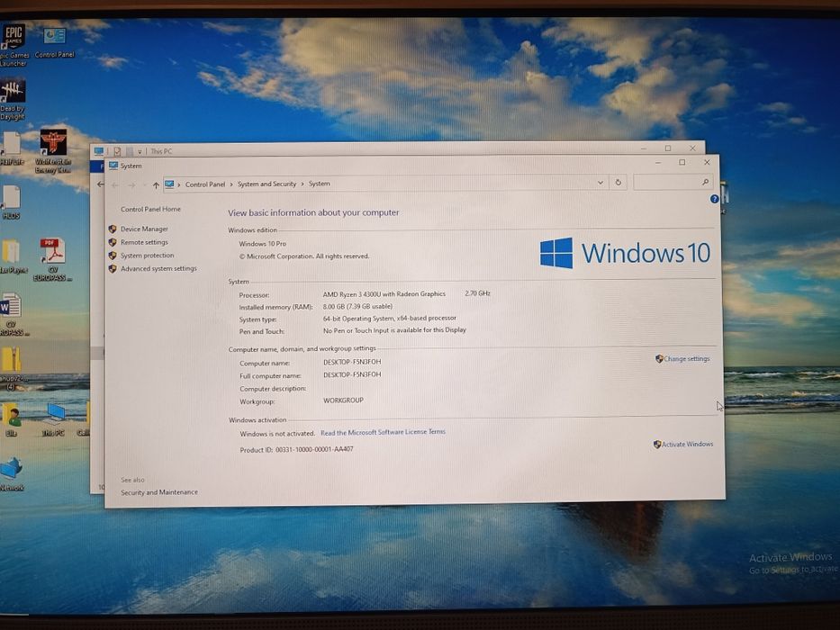
Task: Click the System window title icon
Action: (x=113, y=166)
